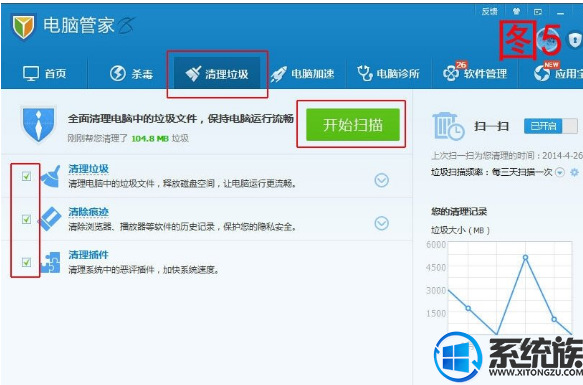The height and width of the screenshot is (385, 583).
Task: Click the puzzle piece icon next to 清理插件
Action: pos(51,263)
